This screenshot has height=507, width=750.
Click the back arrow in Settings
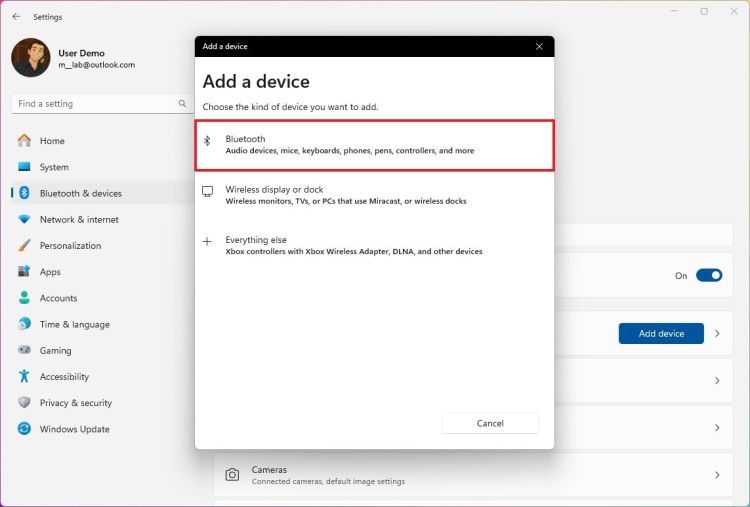point(16,17)
